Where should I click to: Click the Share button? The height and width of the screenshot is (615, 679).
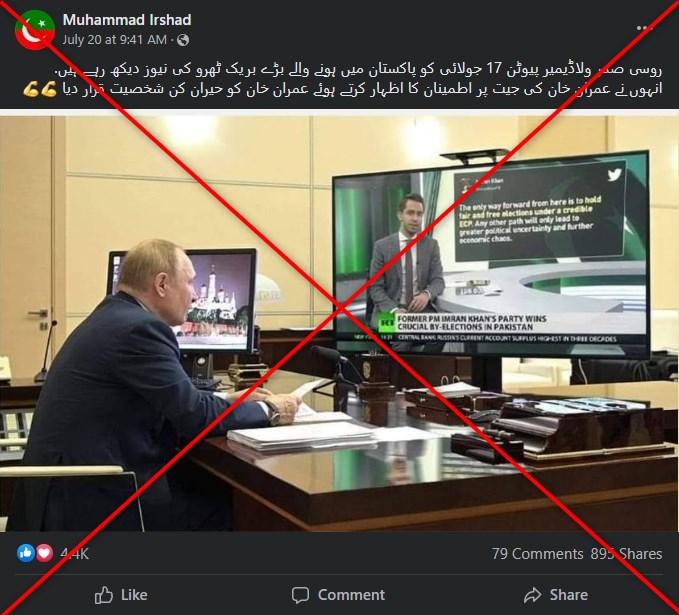click(x=556, y=595)
